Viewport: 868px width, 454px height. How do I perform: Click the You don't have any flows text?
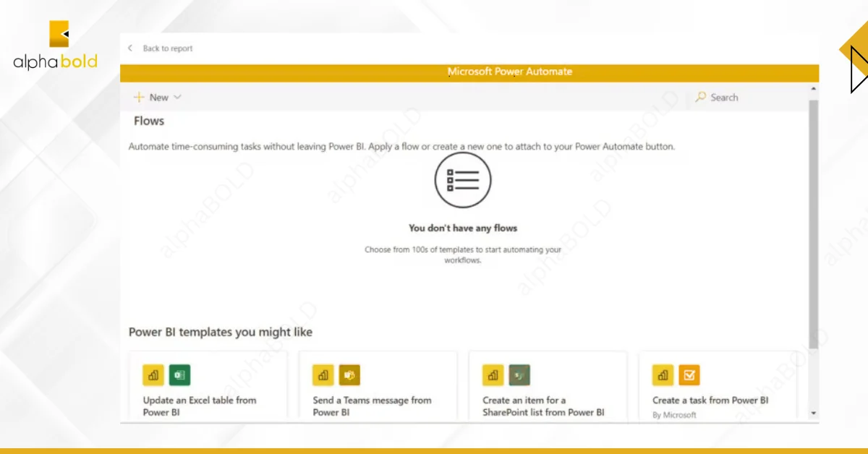[463, 228]
